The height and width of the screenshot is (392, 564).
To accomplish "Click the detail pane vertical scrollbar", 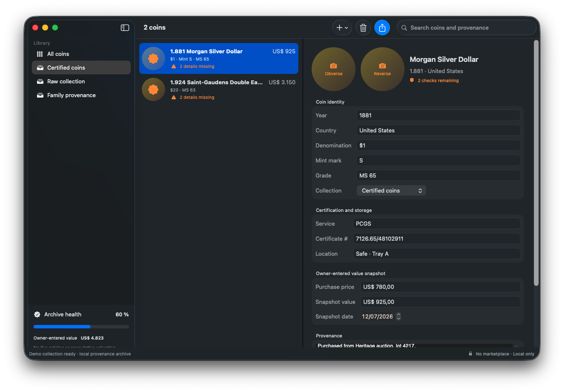I will click(x=536, y=163).
